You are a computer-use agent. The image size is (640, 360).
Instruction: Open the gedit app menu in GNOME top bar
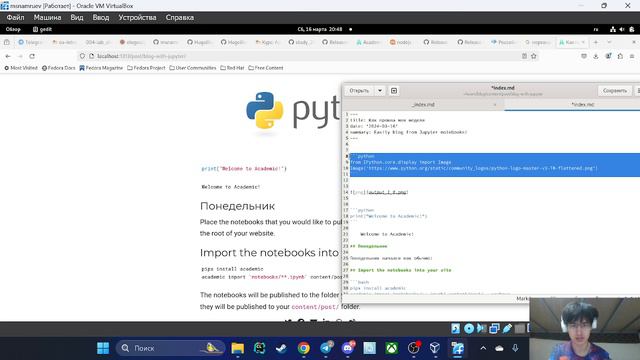coord(42,29)
